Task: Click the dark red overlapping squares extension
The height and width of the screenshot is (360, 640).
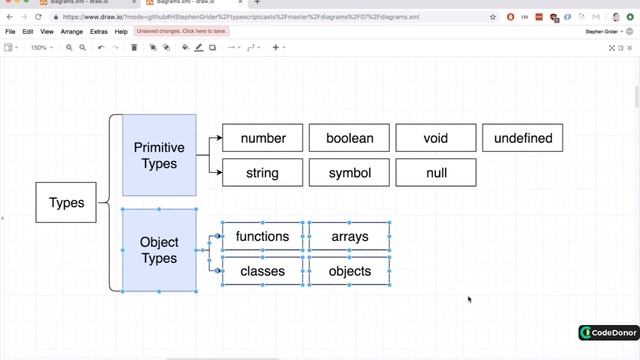Action: pos(554,17)
